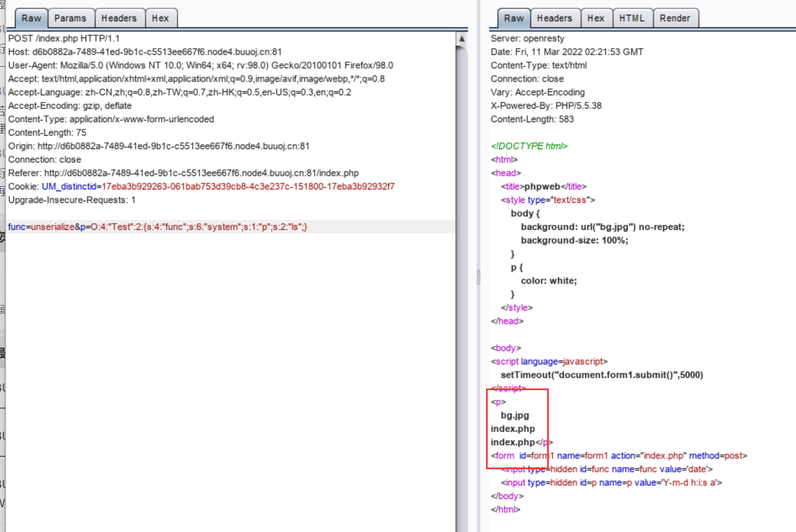The image size is (796, 532).
Task: Switch to the Params tab of the request
Action: pos(71,17)
